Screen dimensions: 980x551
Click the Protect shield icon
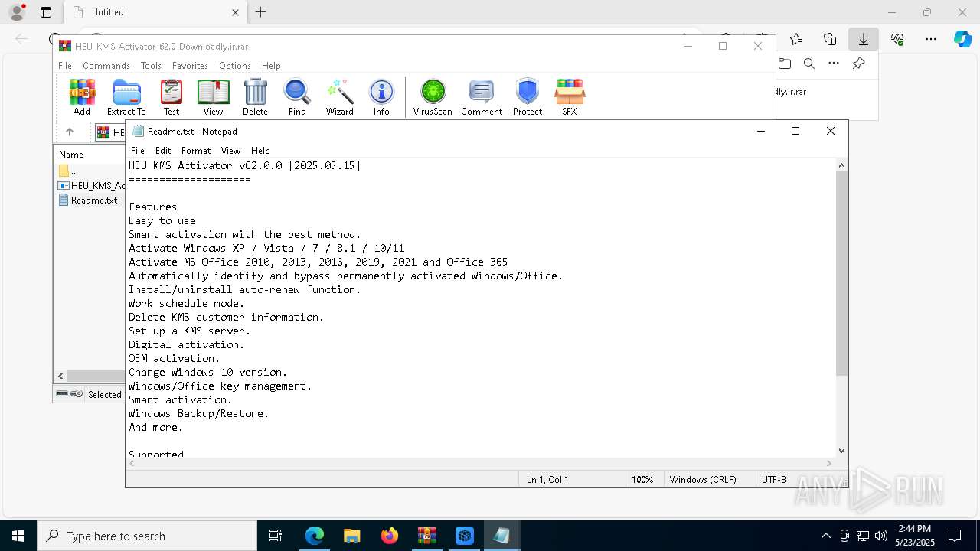[528, 96]
